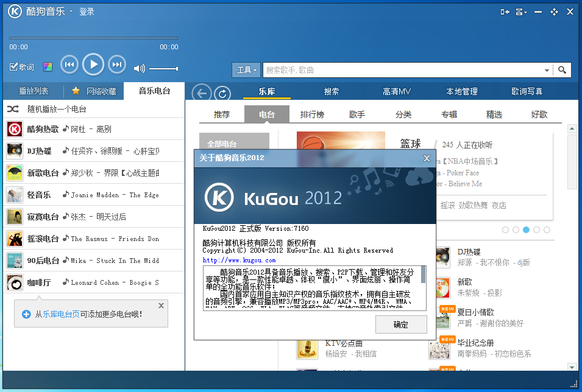Click the fifth carousel indicator dot
The image size is (582, 392).
[x=547, y=230]
